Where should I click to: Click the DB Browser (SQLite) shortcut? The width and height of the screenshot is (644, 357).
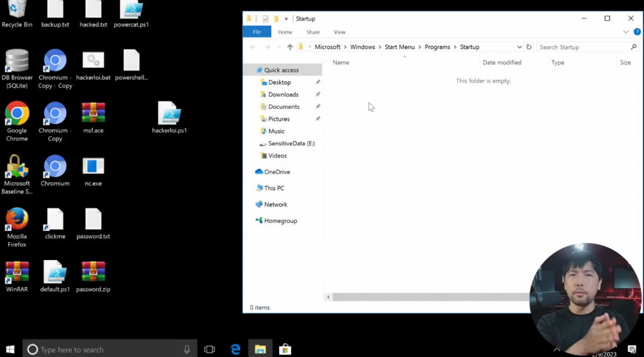point(17,62)
